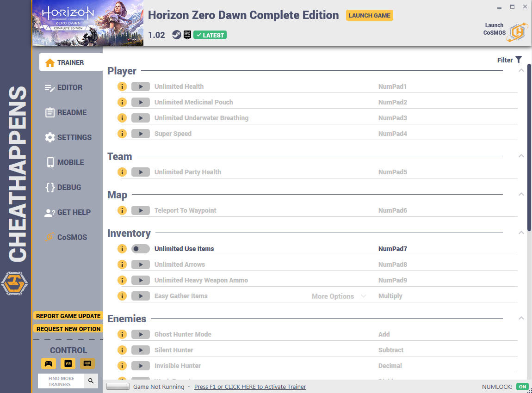Screen dimensions: 532x393
Task: Enable Silent Hunter cheat
Action: point(141,350)
